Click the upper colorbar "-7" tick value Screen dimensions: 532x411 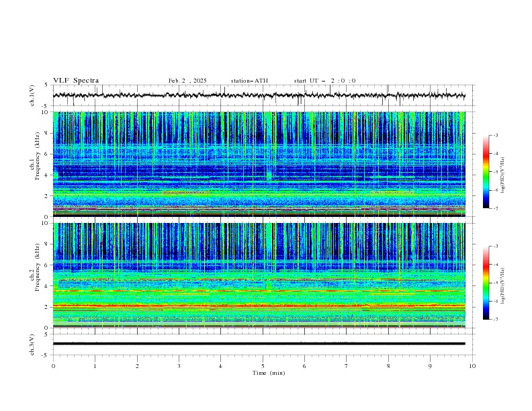coord(496,208)
